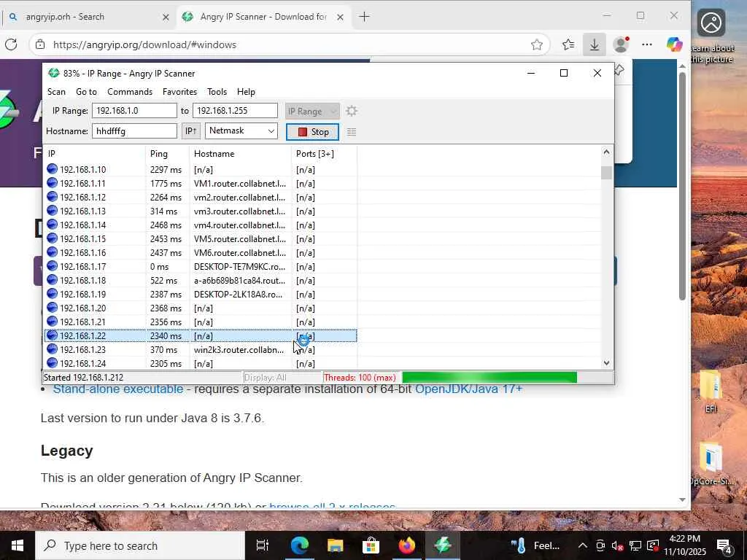
Task: Select row with IP 192.168.1.24
Action: (x=200, y=363)
